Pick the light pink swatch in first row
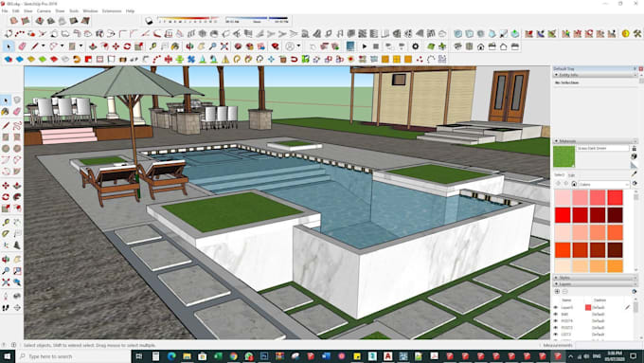Viewport: 644px width, 363px height. (x=563, y=198)
